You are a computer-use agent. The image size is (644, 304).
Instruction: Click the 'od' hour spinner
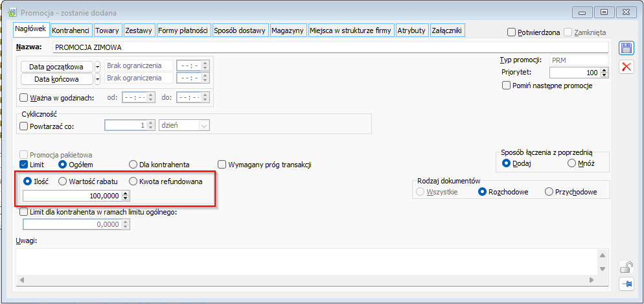point(151,98)
